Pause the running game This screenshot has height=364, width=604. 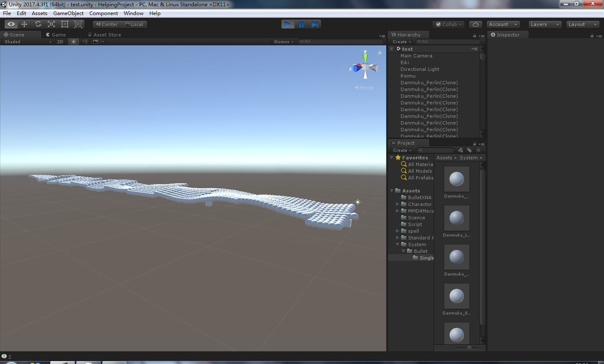point(301,24)
